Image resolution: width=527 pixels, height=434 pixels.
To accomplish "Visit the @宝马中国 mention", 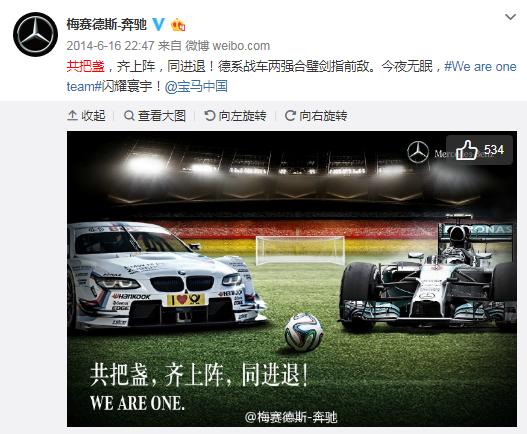I will coord(196,86).
